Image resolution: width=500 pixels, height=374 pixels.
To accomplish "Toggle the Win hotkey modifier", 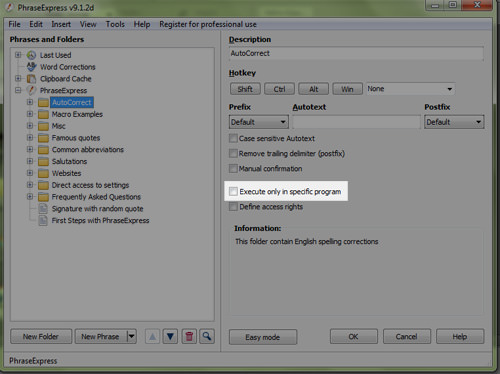I will [x=347, y=89].
